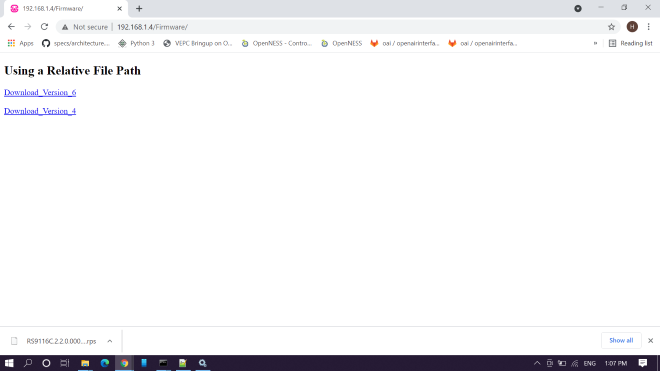The image size is (660, 371).
Task: Open the blue app icon beside Chrome on taskbar
Action: [144, 363]
